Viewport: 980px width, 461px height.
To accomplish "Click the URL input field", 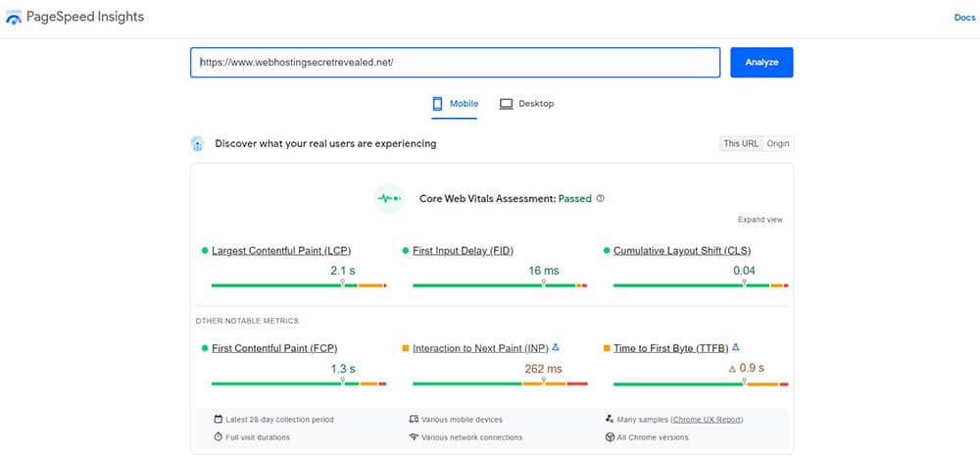I will pos(455,62).
